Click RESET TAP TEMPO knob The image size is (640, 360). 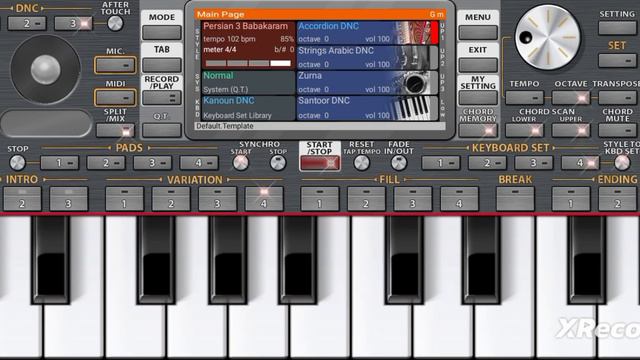click(362, 163)
